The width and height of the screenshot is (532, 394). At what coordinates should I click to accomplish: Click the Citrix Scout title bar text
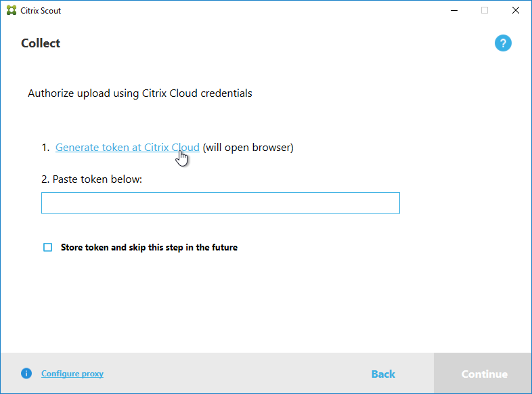click(x=41, y=11)
